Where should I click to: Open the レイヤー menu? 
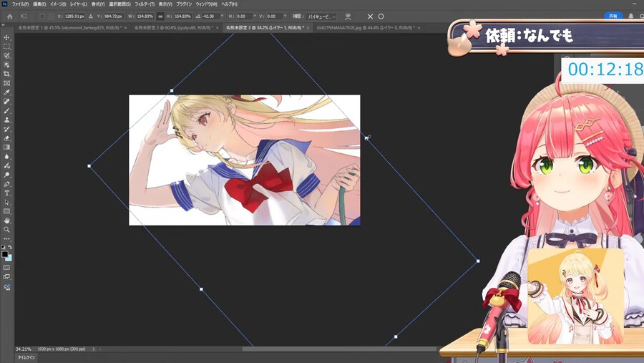coord(79,4)
